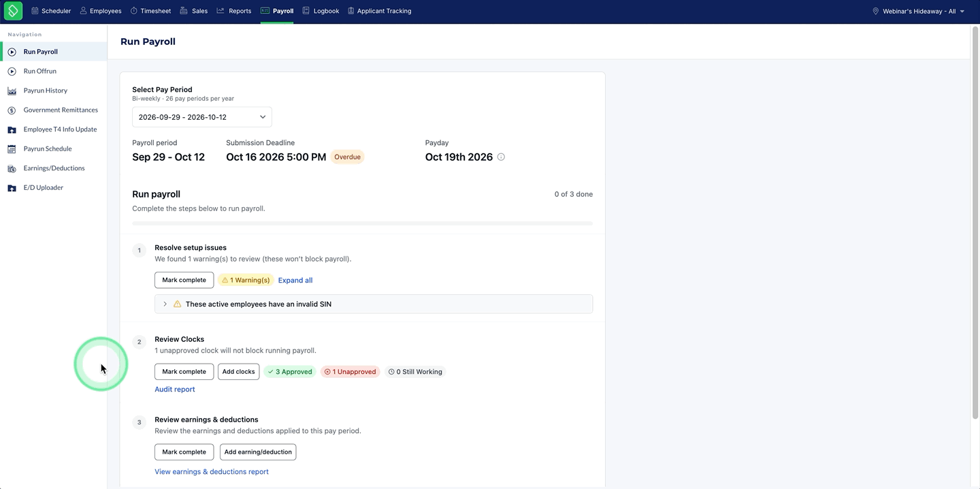980x489 pixels.
Task: Expand the invalid SIN warning row
Action: 374,304
